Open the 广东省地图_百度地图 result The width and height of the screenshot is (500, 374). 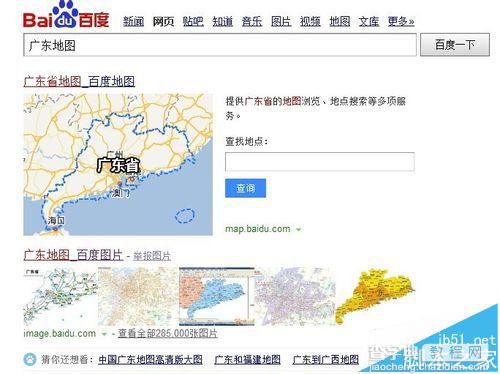pyautogui.click(x=79, y=81)
